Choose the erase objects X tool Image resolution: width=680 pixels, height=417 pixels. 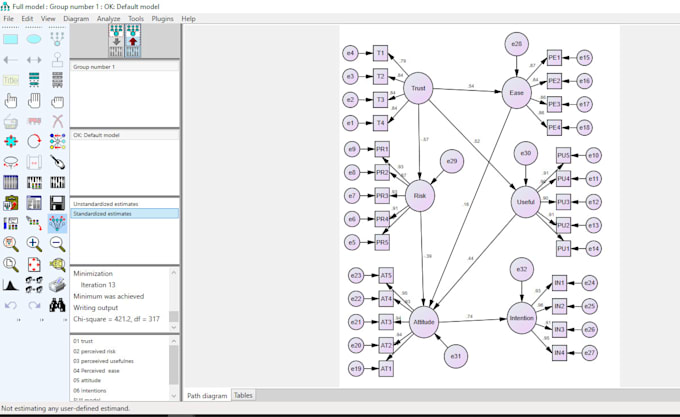(57, 121)
